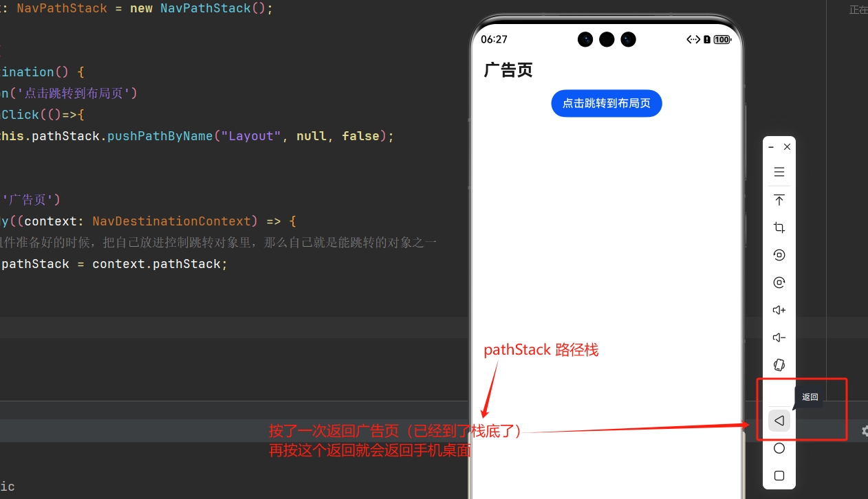The width and height of the screenshot is (868, 499).
Task: Open recent apps with the square button
Action: pos(779,475)
